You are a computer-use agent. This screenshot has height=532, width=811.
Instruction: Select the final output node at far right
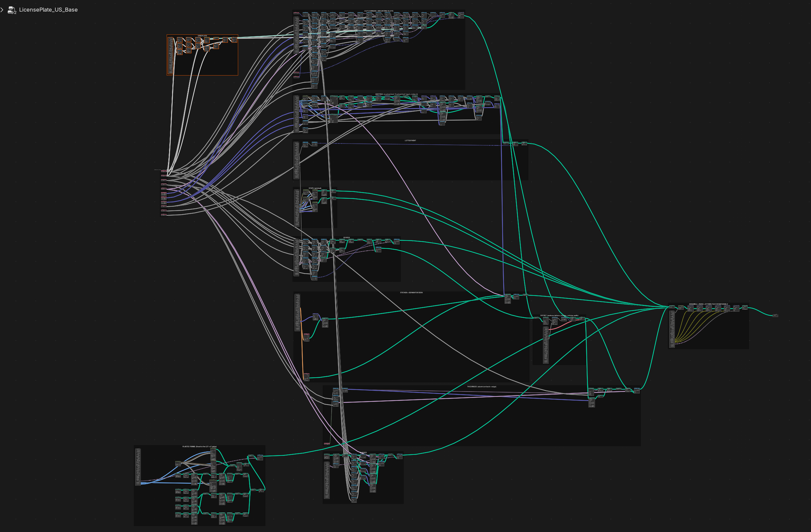pos(775,315)
